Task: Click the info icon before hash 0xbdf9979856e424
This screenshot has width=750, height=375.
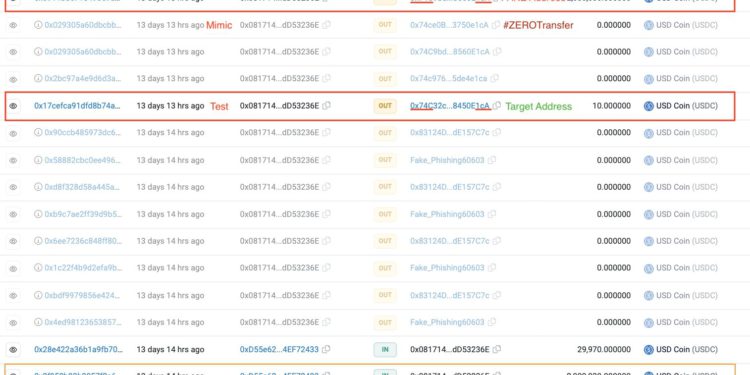Action: coord(38,295)
